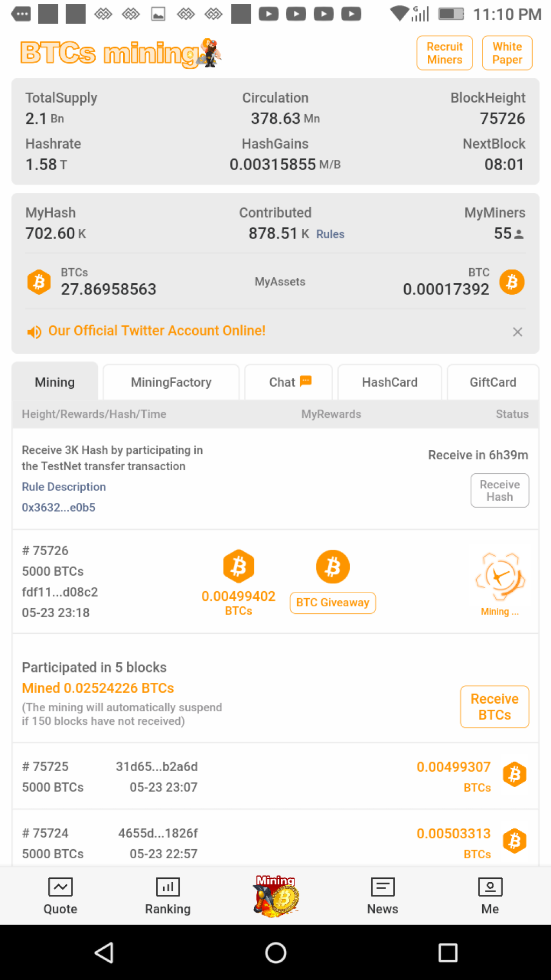
Task: Dismiss the Twitter announcement banner
Action: pos(518,332)
